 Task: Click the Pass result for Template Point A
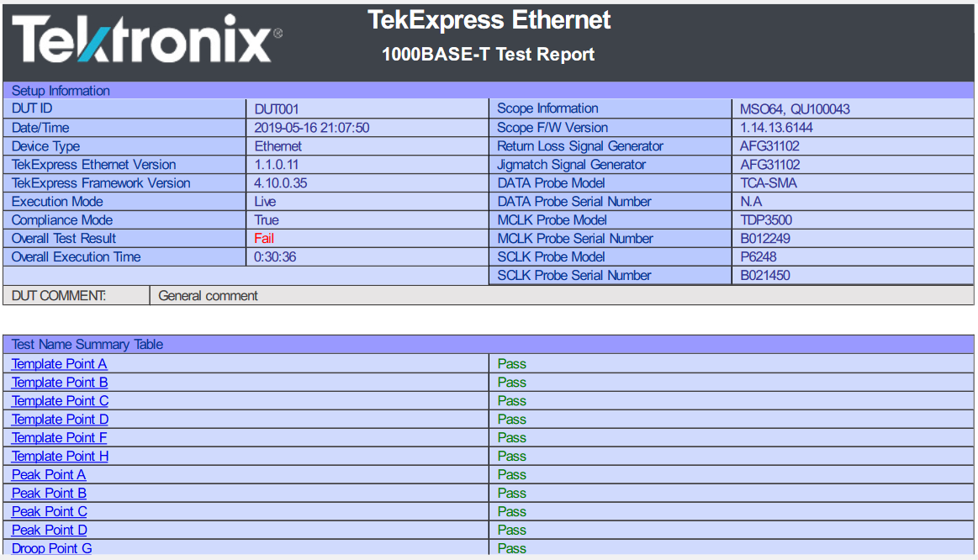click(x=511, y=364)
